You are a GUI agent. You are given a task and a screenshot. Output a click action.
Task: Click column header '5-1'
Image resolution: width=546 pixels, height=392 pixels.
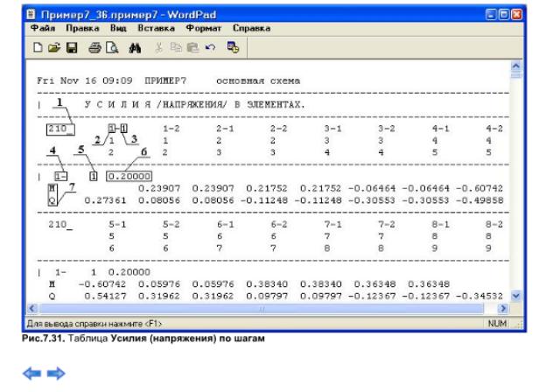pos(117,224)
